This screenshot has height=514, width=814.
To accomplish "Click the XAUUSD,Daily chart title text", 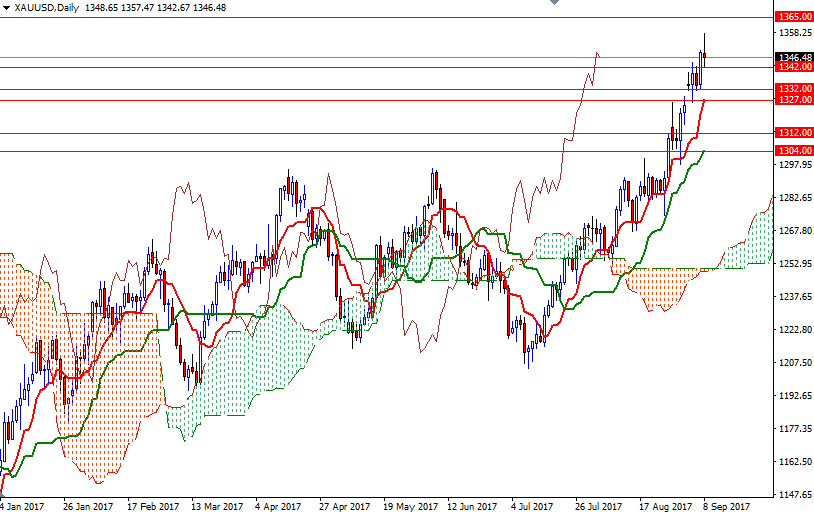I will point(48,7).
